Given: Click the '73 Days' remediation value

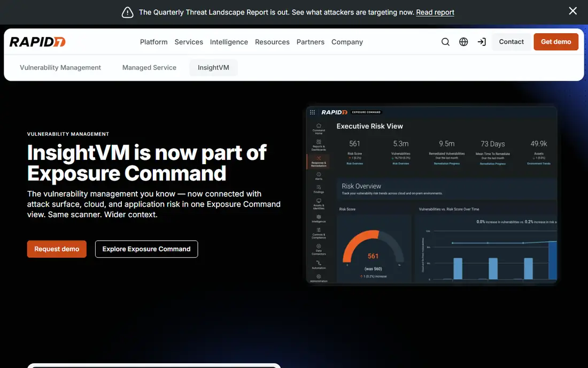Looking at the screenshot, I should (x=493, y=144).
